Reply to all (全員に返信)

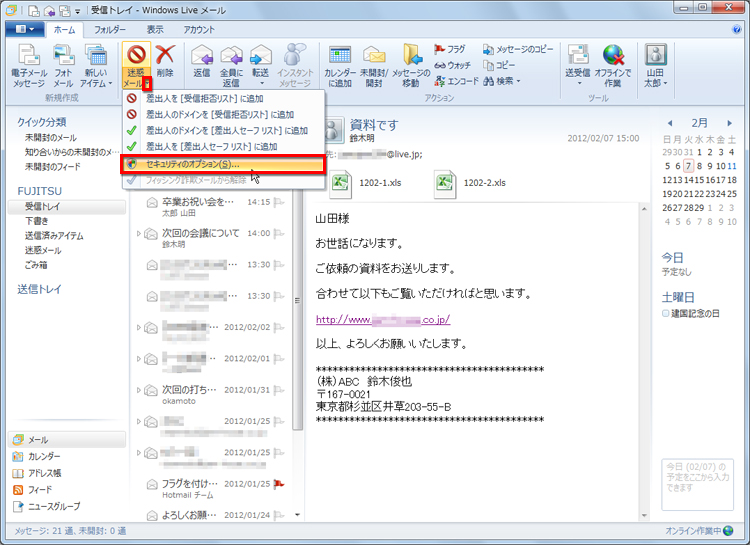(232, 66)
